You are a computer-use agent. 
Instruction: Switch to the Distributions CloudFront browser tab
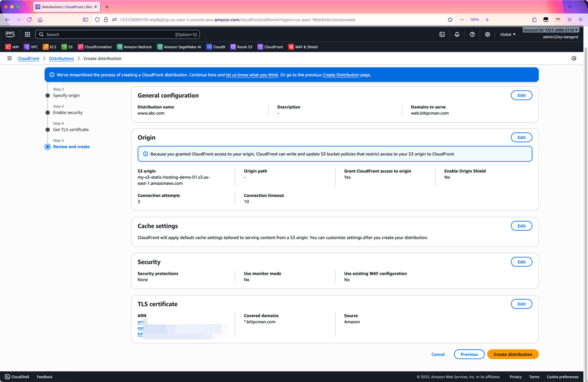click(x=66, y=7)
